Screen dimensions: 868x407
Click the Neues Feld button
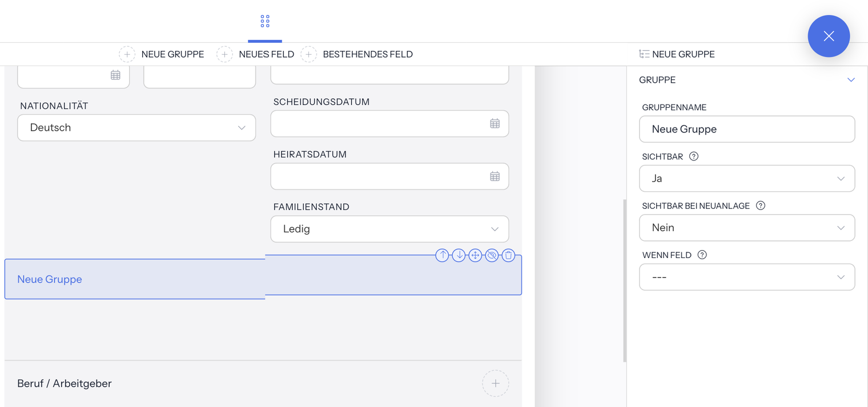(x=255, y=54)
